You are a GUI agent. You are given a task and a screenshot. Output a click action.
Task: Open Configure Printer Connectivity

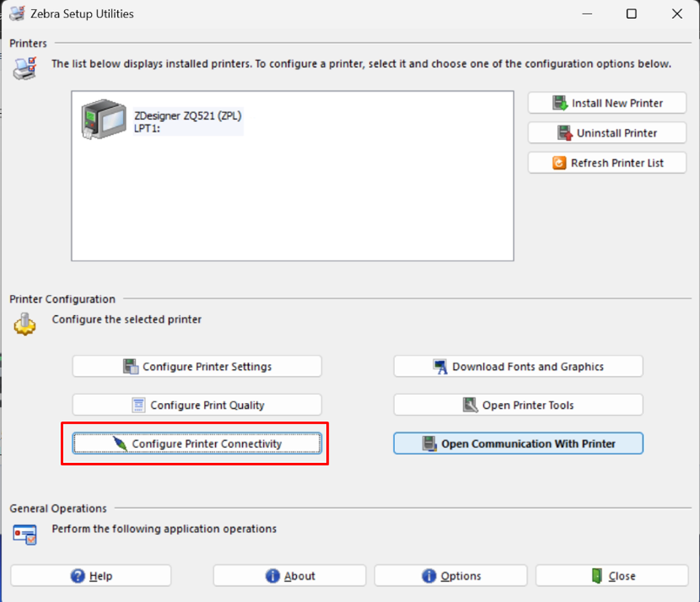click(x=197, y=444)
